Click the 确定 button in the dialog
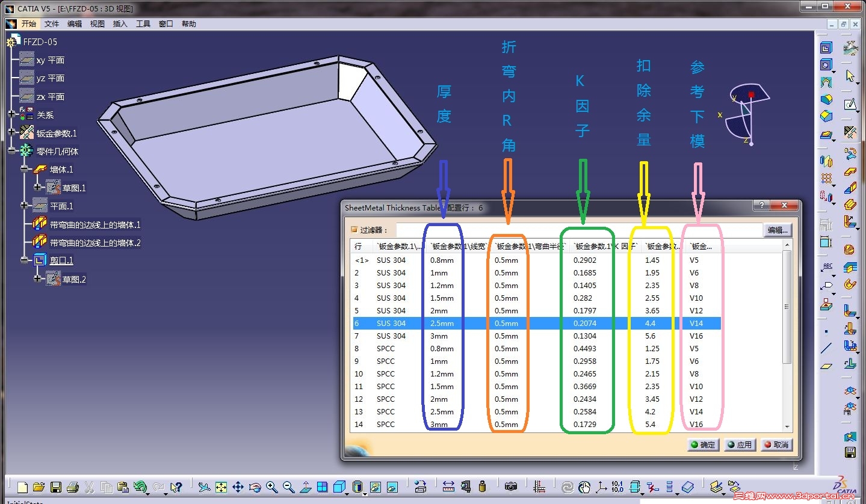The height and width of the screenshot is (504, 866). coord(703,445)
